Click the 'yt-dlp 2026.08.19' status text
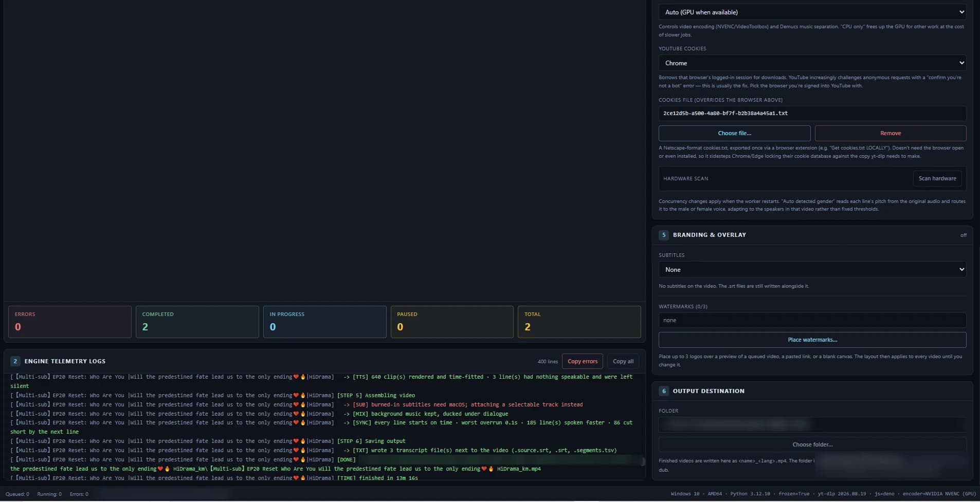The image size is (980, 502). (x=842, y=494)
